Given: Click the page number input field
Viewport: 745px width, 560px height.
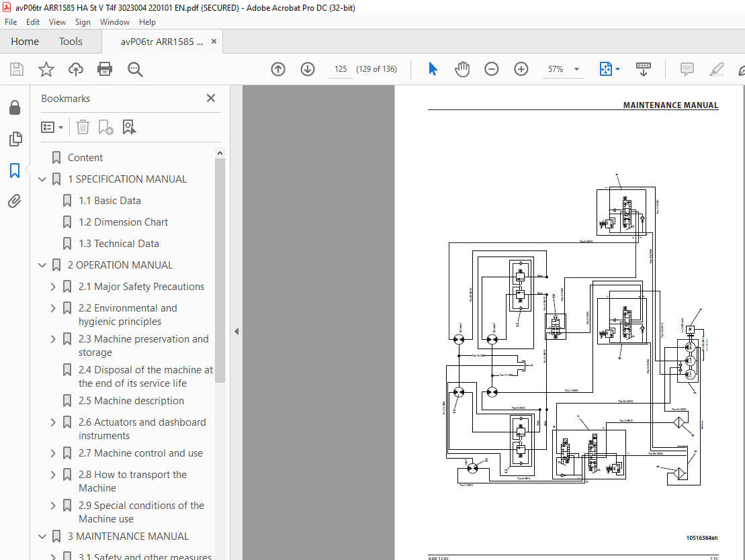Looking at the screenshot, I should click(341, 69).
